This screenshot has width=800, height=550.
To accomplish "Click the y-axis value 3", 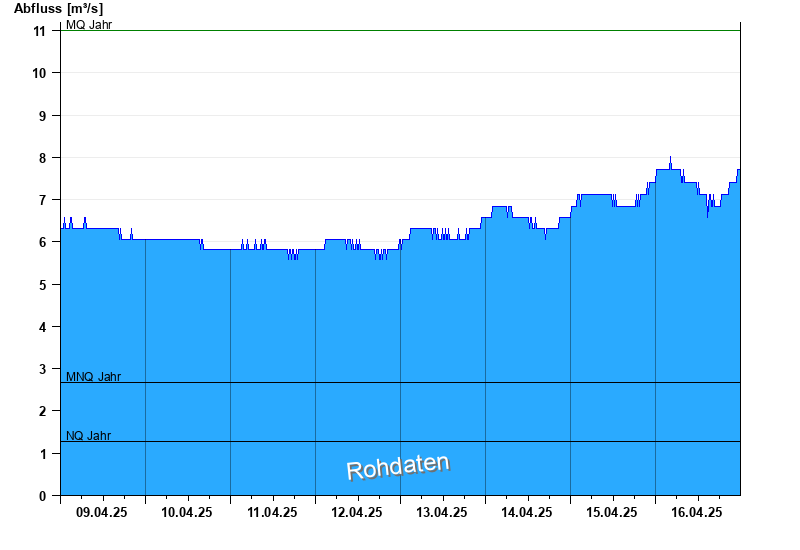I will (x=43, y=369).
